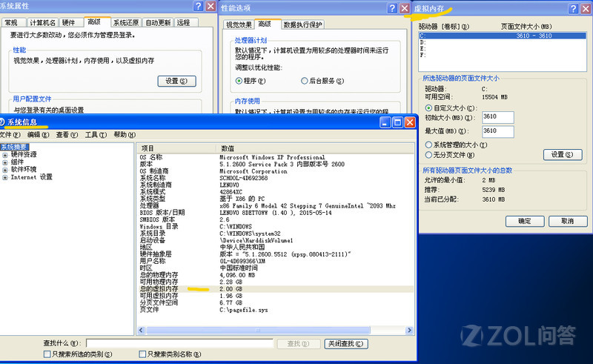Close the System Properties dialog
This screenshot has height=364, width=593.
[211, 6]
